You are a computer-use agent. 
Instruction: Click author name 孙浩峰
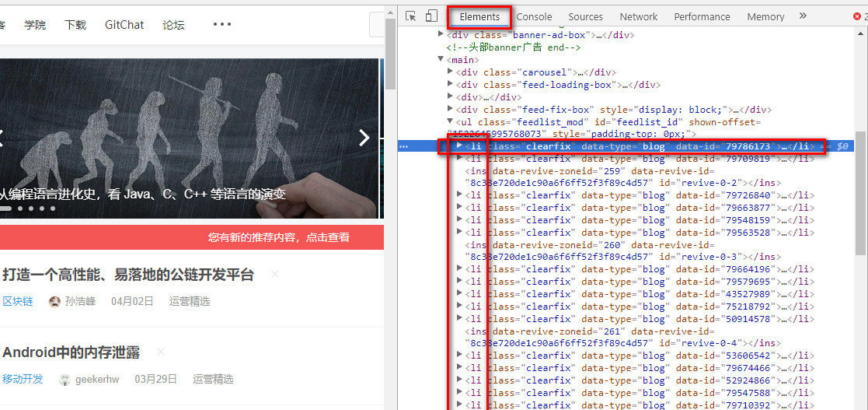80,301
